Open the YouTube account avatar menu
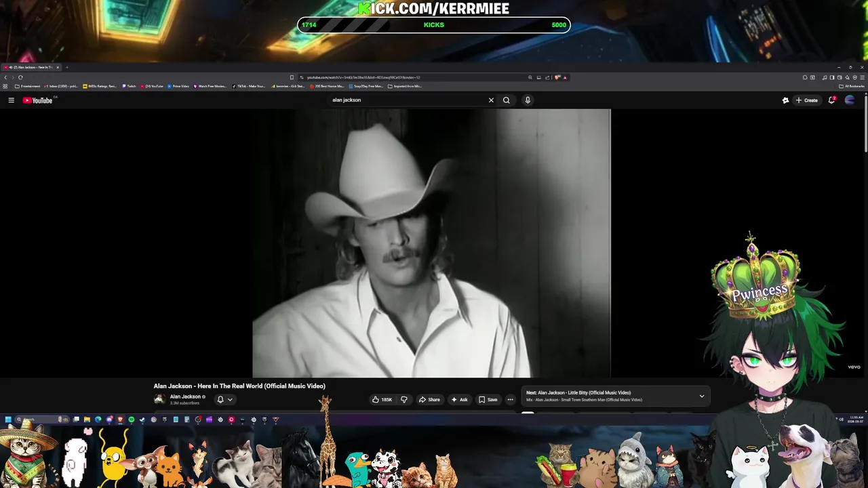Screen dimensions: 868x488 pos(850,100)
